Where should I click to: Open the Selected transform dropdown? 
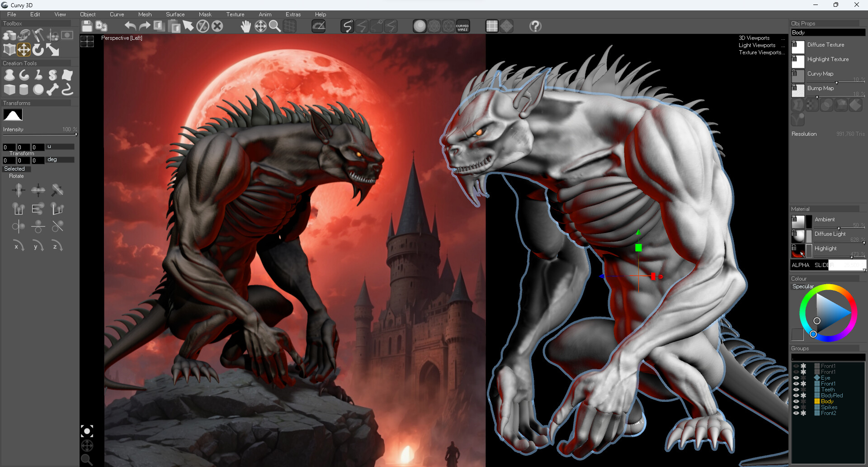[16, 169]
